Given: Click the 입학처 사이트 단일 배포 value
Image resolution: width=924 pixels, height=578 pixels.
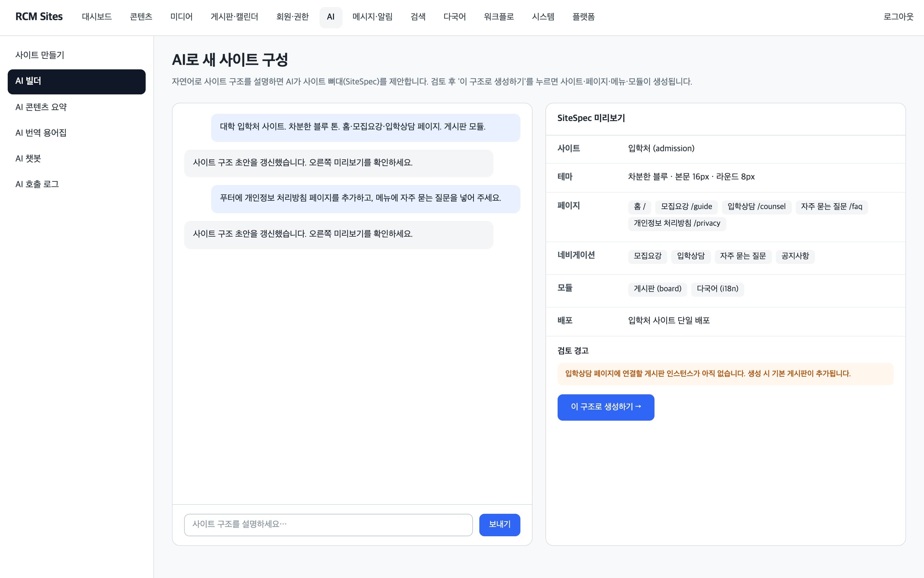Looking at the screenshot, I should tap(669, 320).
